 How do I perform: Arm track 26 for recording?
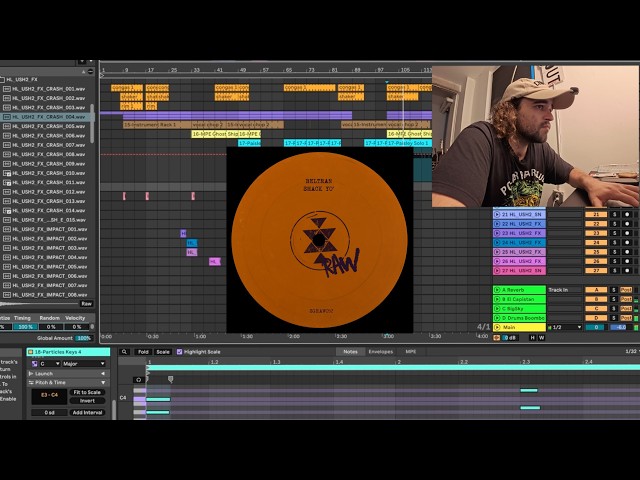coord(627,261)
